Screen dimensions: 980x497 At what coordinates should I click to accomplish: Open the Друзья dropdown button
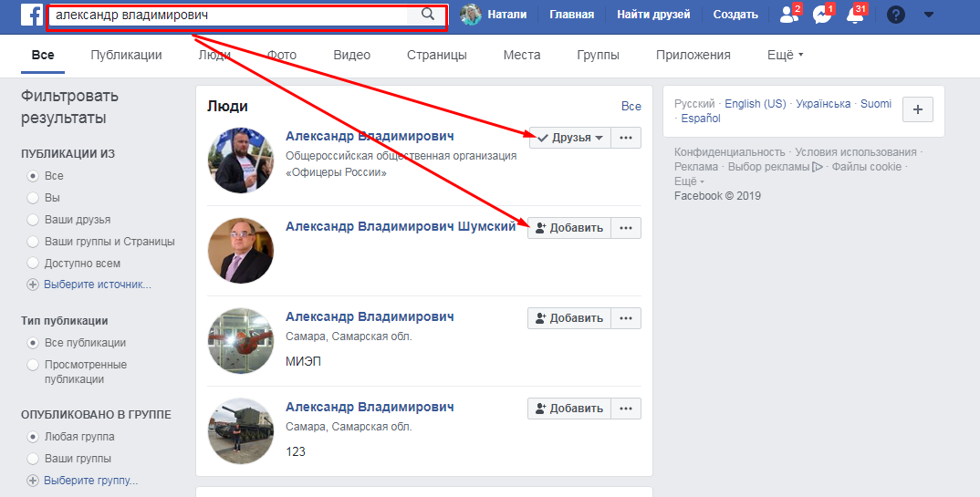(569, 138)
